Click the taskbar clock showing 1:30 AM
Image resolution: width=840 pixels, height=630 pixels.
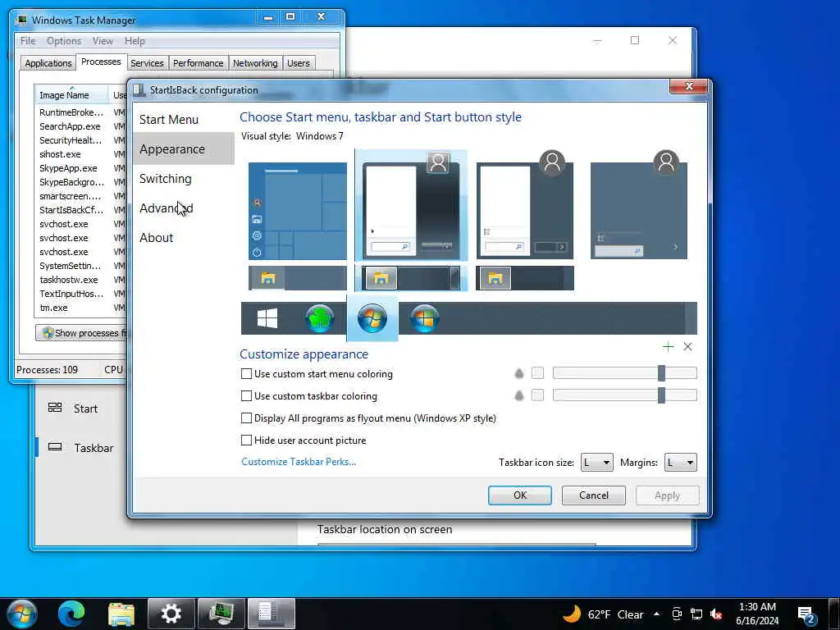[757, 614]
